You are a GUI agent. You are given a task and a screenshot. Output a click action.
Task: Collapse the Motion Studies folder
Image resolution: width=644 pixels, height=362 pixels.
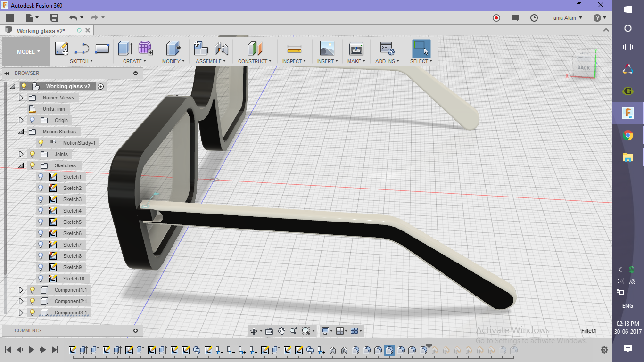tap(21, 132)
